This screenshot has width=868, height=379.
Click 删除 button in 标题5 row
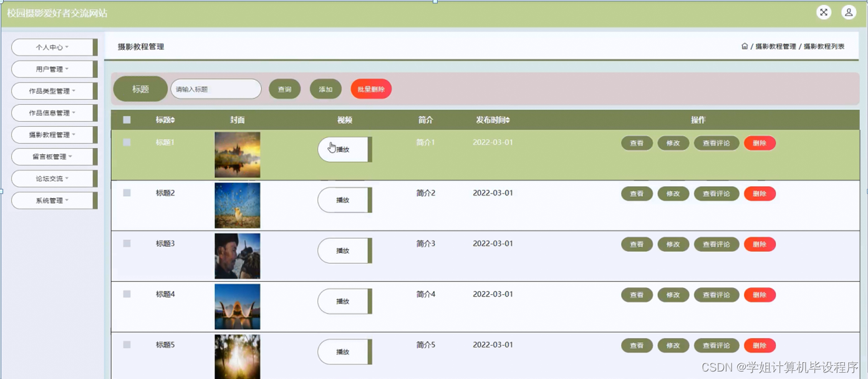click(x=759, y=345)
